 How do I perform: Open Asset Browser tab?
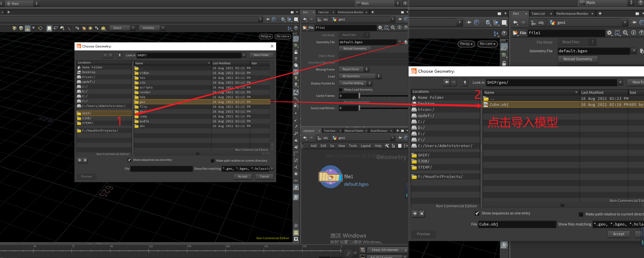379,131
